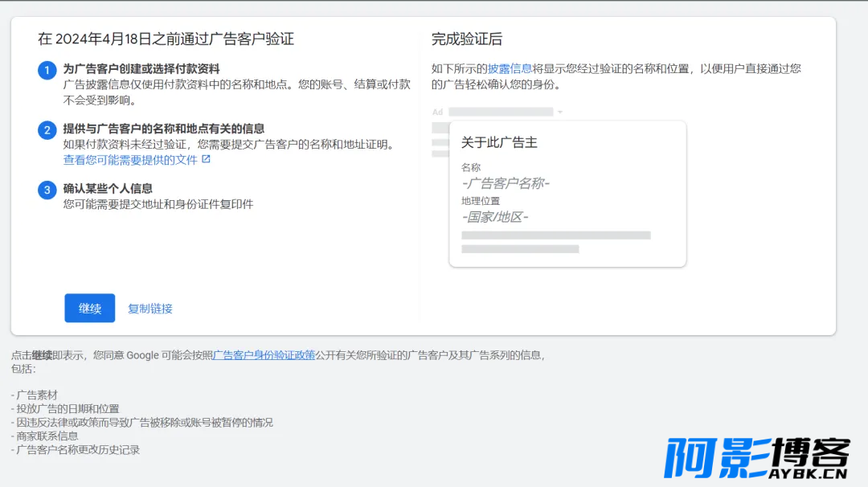Click the list item - 投放广告的日期和位置
Viewport: 868px width, 487px height.
pos(65,409)
